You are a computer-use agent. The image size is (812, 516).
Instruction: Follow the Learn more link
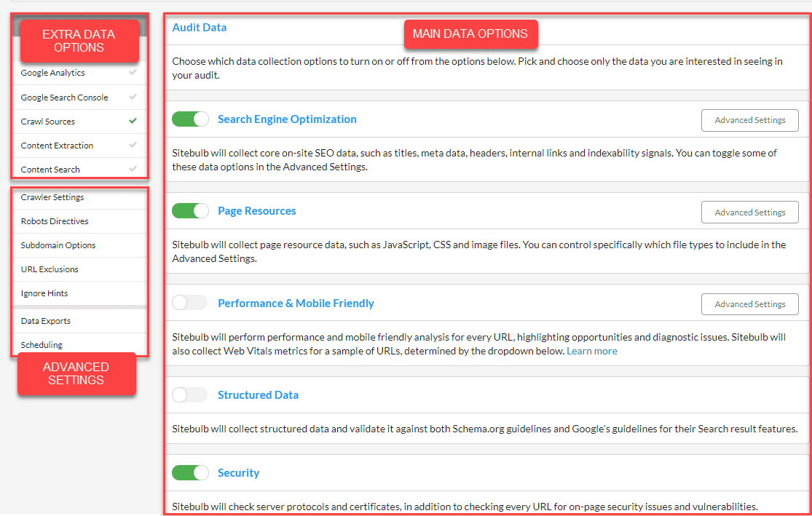tap(592, 351)
